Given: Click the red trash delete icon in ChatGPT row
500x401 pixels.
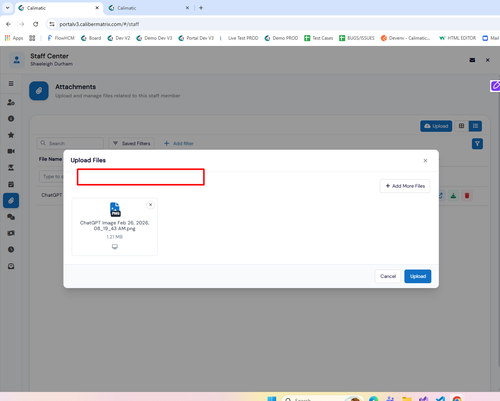Looking at the screenshot, I should click(x=467, y=196).
